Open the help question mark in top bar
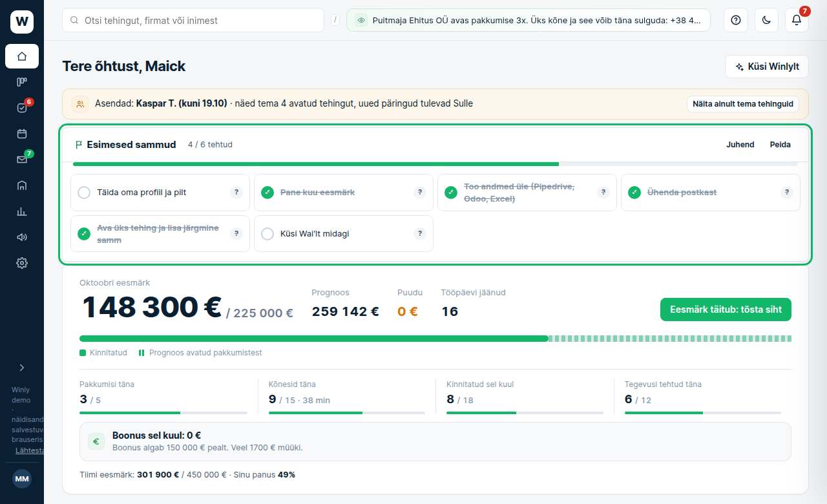Image resolution: width=827 pixels, height=504 pixels. 735,20
